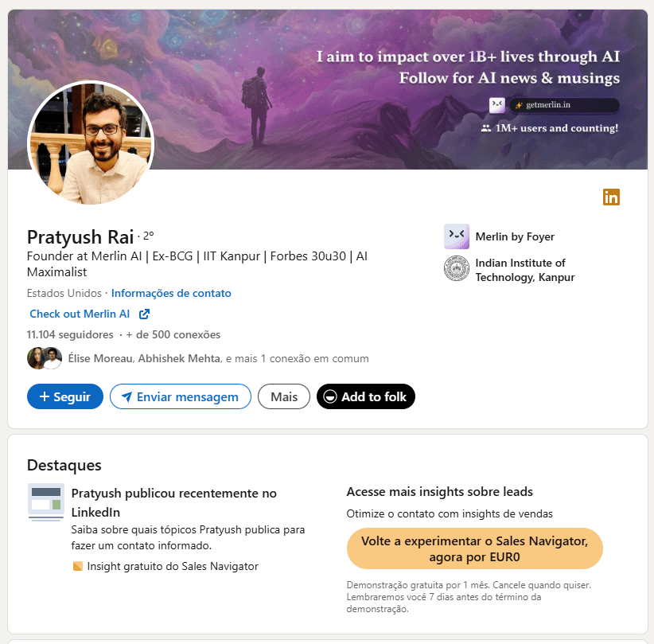This screenshot has height=644, width=654.
Task: Open Pratyush Rai's profile photo
Action: 91,143
